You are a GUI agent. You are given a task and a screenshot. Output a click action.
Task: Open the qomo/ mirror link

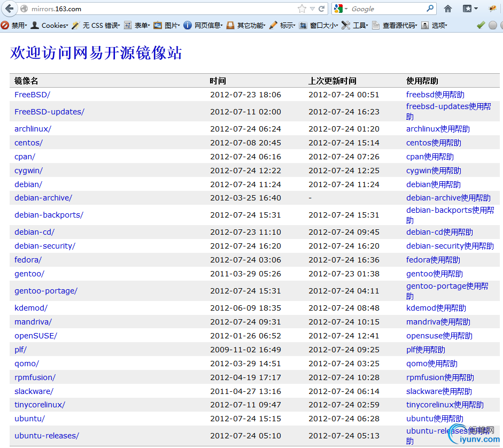pos(27,364)
